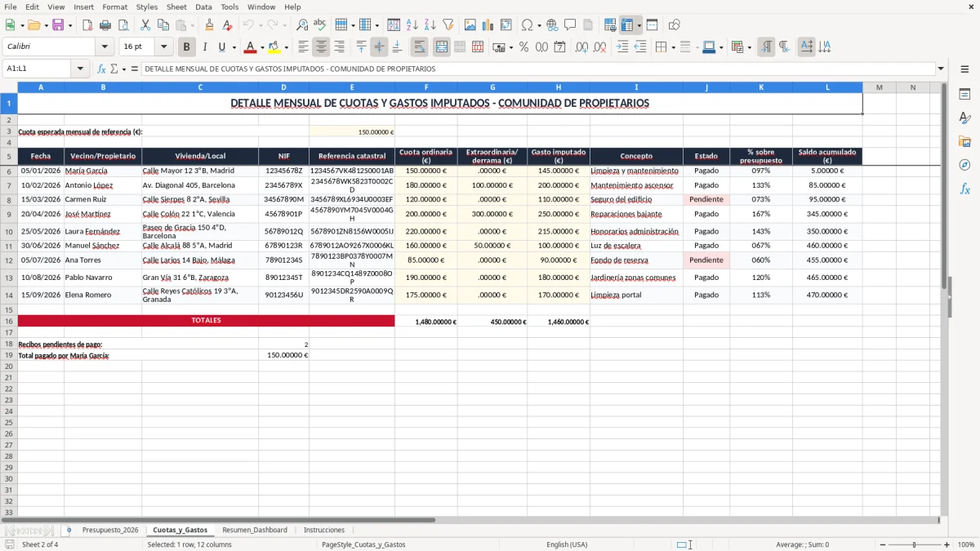Add a decimal place
Image resolution: width=980 pixels, height=551 pixels.
[581, 47]
